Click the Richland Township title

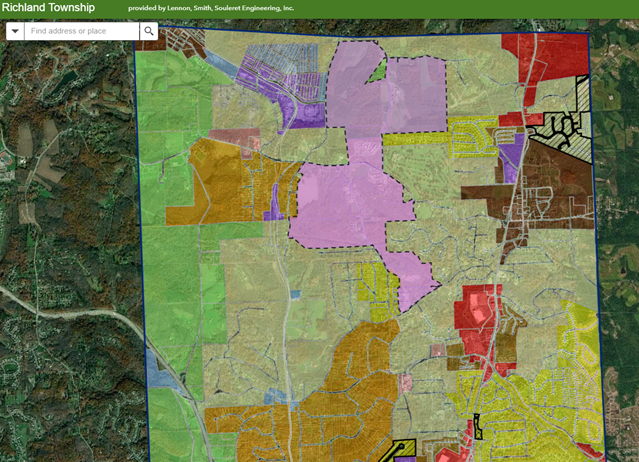coord(48,8)
